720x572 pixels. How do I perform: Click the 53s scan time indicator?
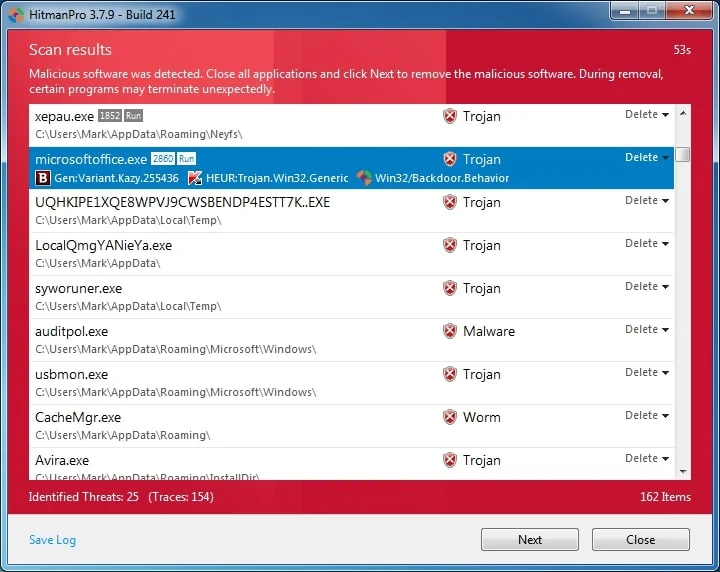(x=682, y=50)
